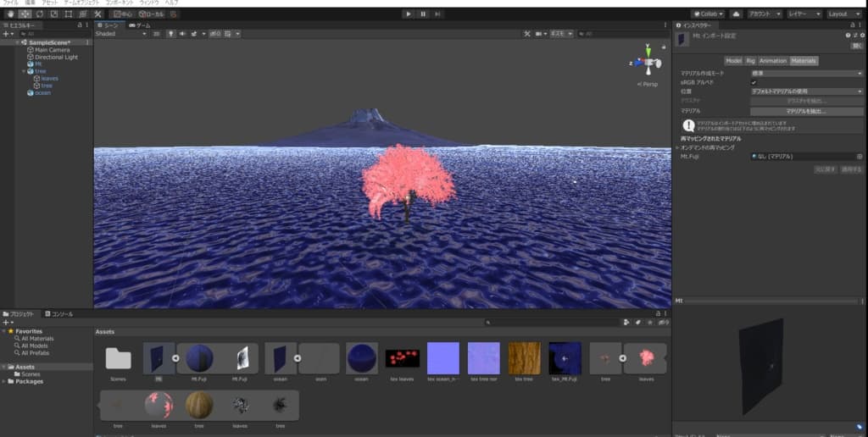Toggle scene audio speaker icon
Screen dimensions: 868x437
[x=181, y=34]
